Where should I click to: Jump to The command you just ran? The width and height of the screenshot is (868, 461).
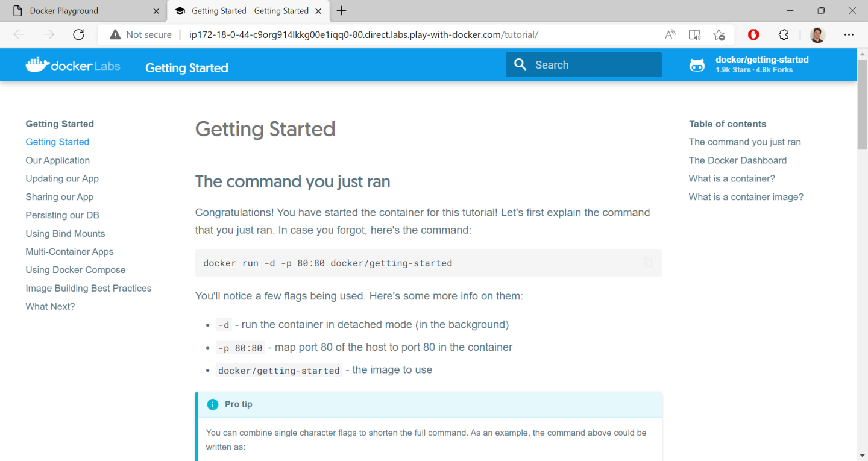pyautogui.click(x=744, y=142)
